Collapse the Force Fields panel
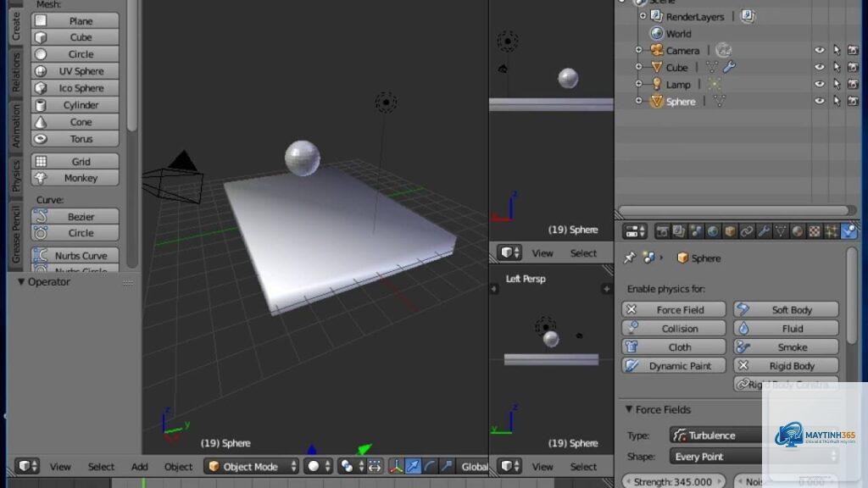This screenshot has height=488, width=868. point(629,409)
